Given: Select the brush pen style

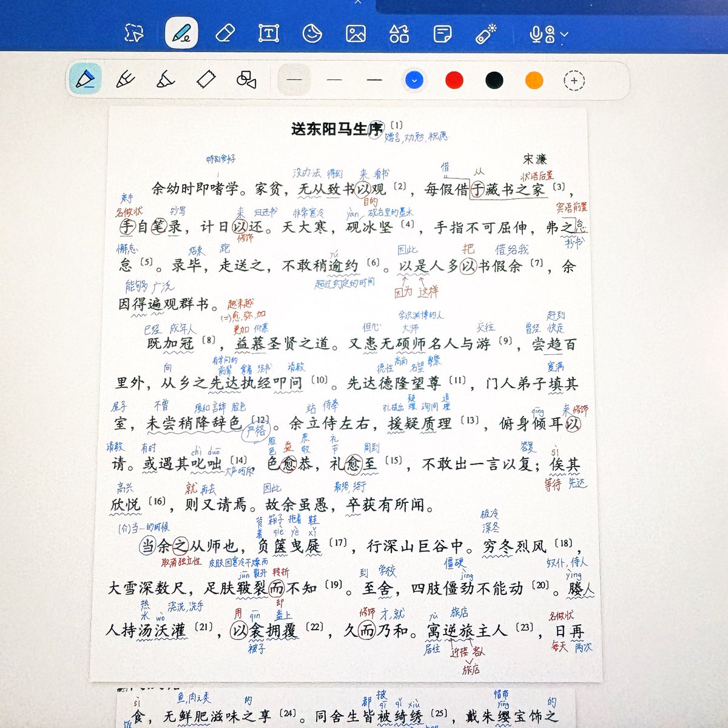Looking at the screenshot, I should (166, 79).
